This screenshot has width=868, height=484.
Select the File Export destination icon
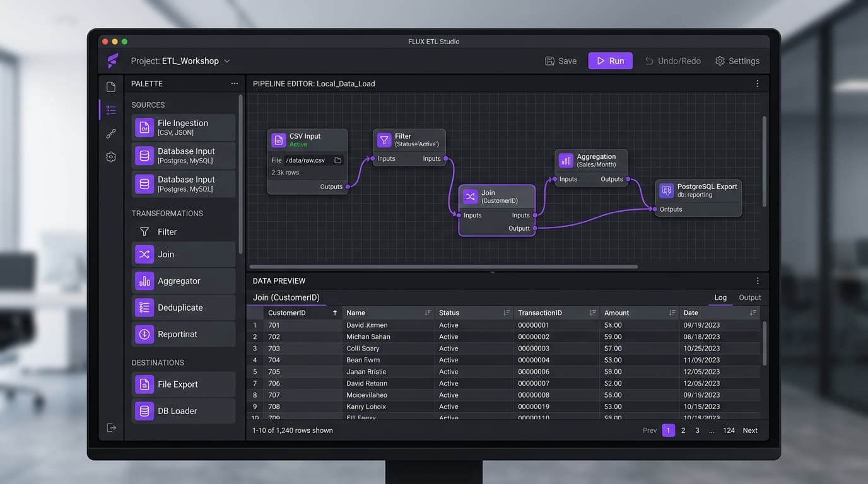coord(144,384)
